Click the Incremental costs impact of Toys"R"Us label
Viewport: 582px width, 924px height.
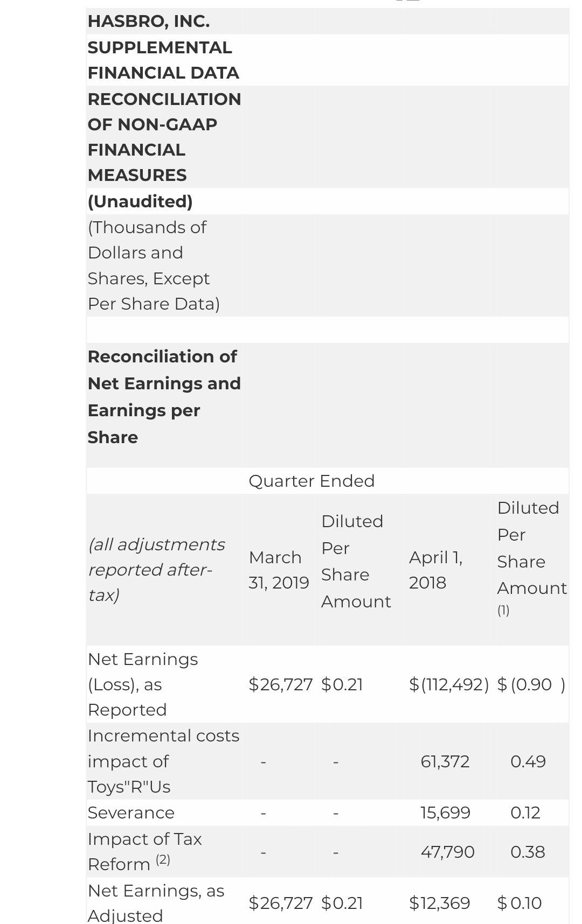pyautogui.click(x=163, y=761)
